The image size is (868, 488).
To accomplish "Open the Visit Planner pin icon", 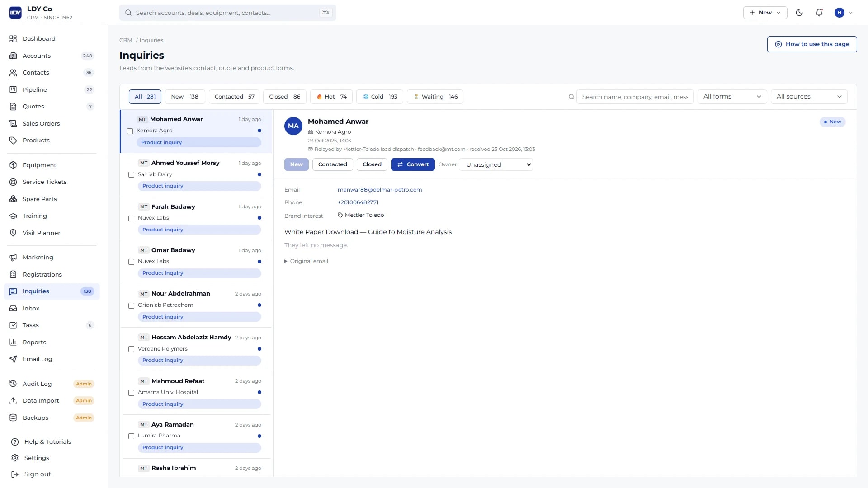I will (13, 233).
